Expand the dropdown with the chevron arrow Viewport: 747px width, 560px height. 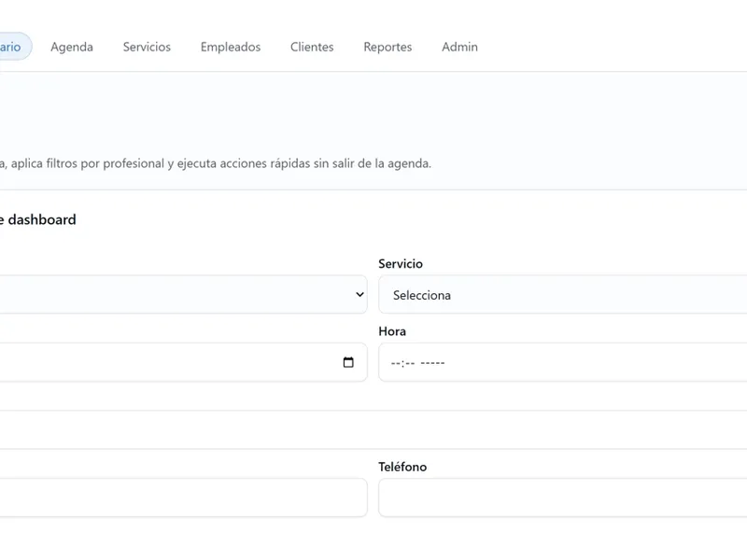pyautogui.click(x=359, y=294)
